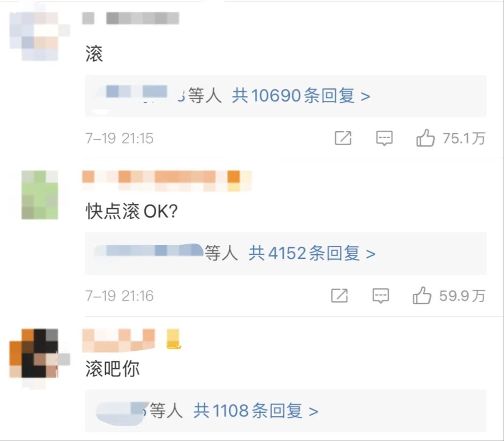
Task: Like the 快点滚OK? comment
Action: (422, 295)
